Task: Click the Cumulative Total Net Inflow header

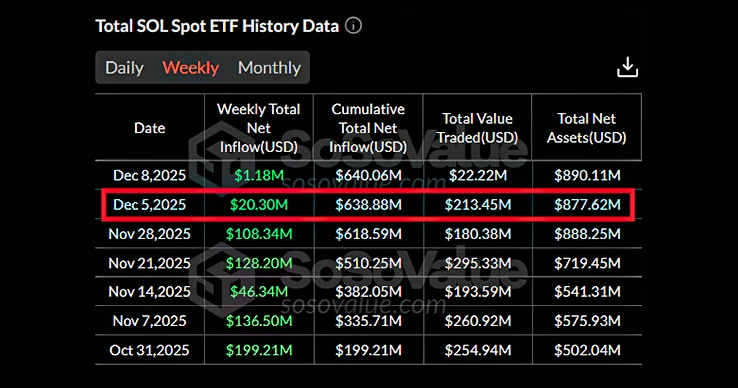Action: 368,128
